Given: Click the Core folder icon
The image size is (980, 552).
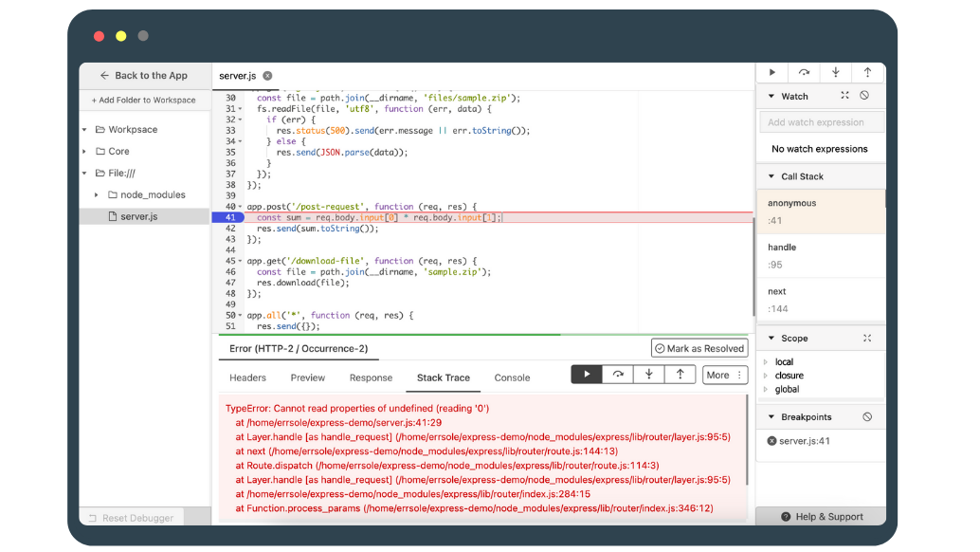Looking at the screenshot, I should tap(100, 152).
